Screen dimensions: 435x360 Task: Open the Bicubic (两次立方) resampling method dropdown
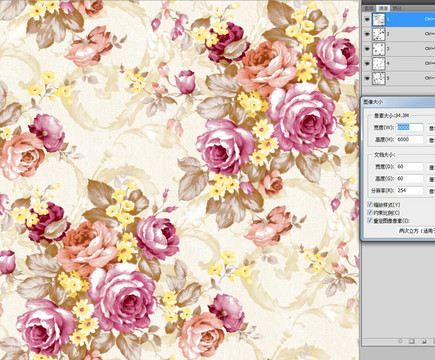click(416, 231)
